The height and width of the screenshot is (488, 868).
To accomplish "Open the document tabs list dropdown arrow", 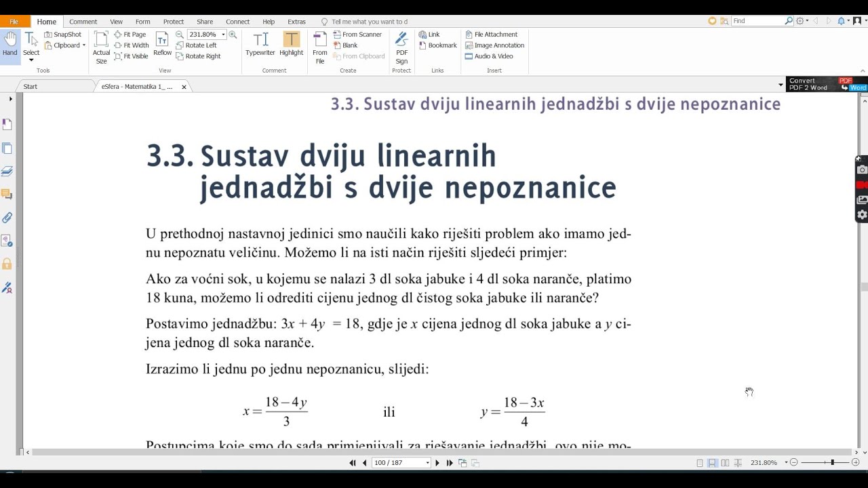I will point(781,85).
